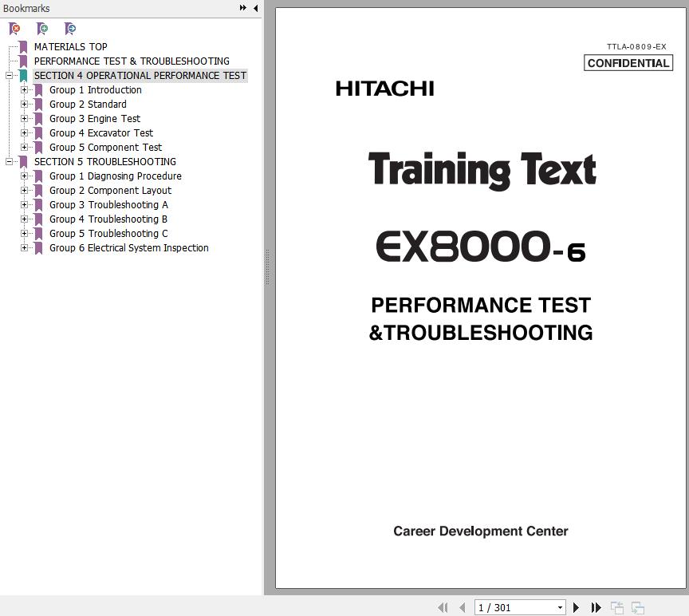Select SECTION 4 OPERATIONAL PERFORMANCE TEST bookmark
689x616 pixels.
click(140, 76)
